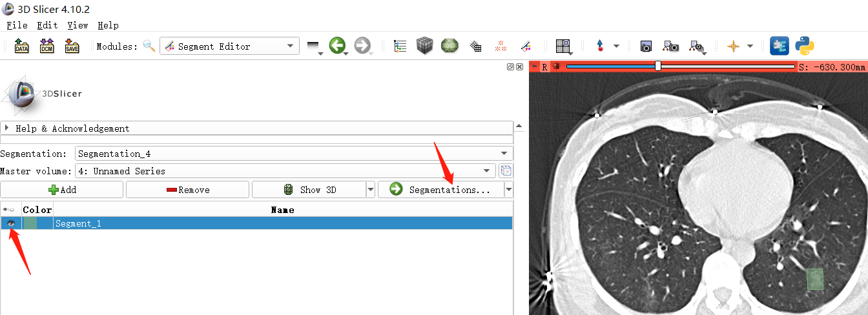Click the S: -630.300mm offset value field
This screenshot has width=868, height=315.
[832, 66]
